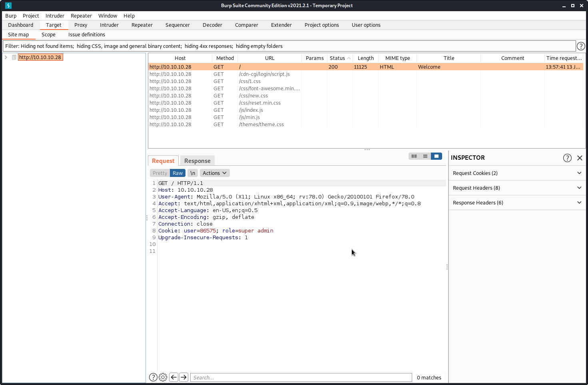Image resolution: width=588 pixels, height=385 pixels.
Task: Open Project options tab
Action: [322, 25]
